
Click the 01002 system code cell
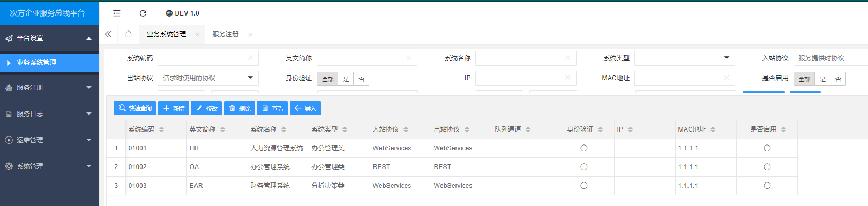click(x=156, y=167)
